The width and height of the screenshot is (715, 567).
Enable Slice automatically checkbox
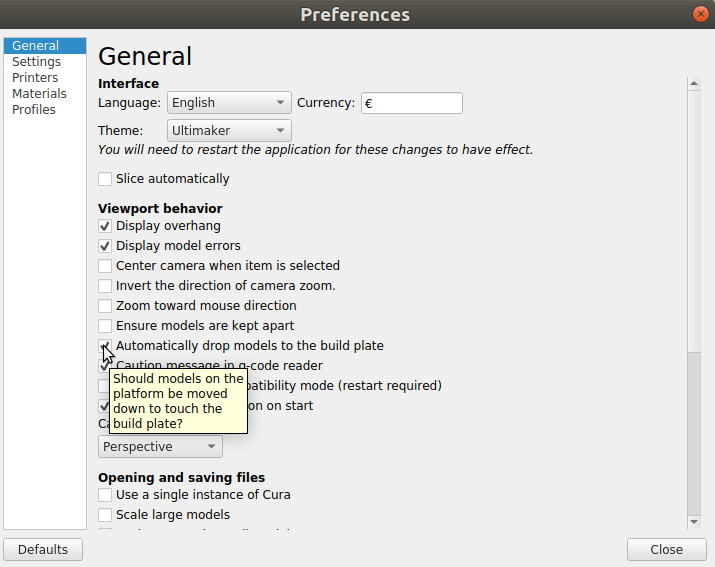click(x=105, y=179)
